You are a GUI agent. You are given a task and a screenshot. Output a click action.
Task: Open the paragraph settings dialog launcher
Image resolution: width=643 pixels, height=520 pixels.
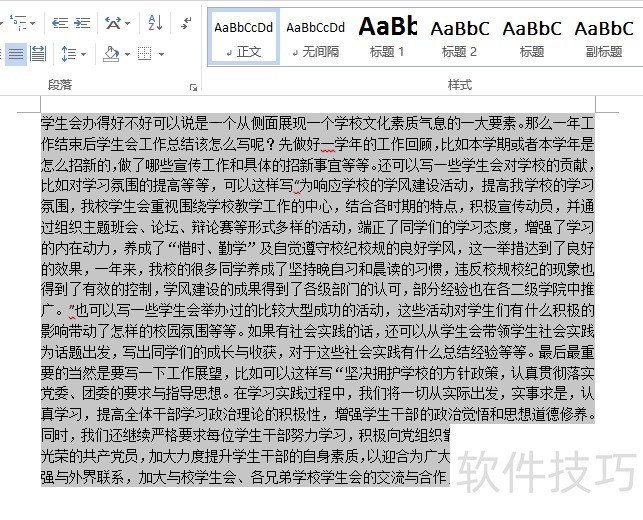[193, 87]
